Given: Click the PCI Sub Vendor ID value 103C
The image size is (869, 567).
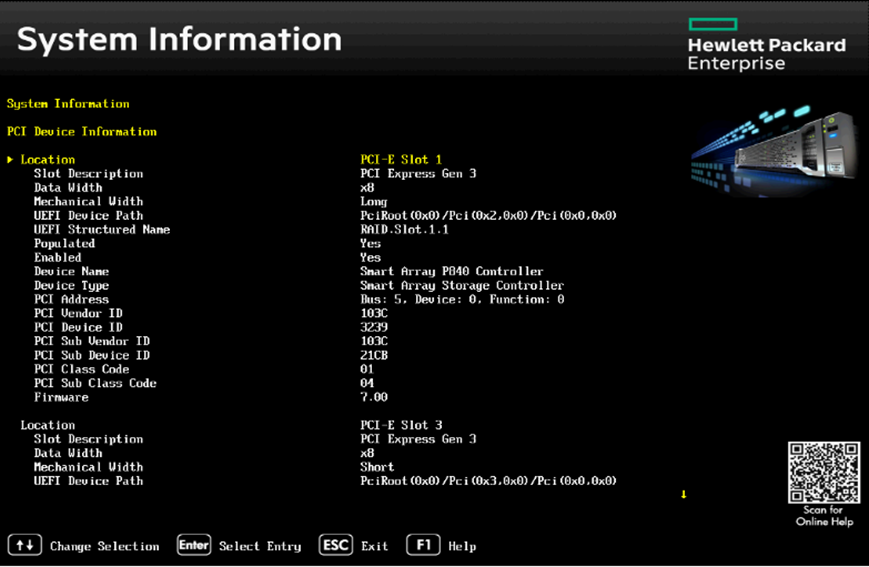Looking at the screenshot, I should tap(374, 341).
